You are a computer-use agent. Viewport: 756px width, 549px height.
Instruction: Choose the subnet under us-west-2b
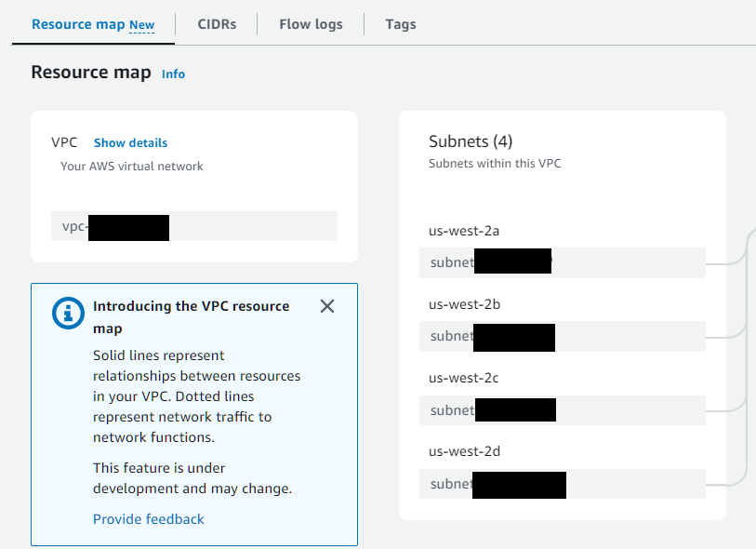coord(562,336)
